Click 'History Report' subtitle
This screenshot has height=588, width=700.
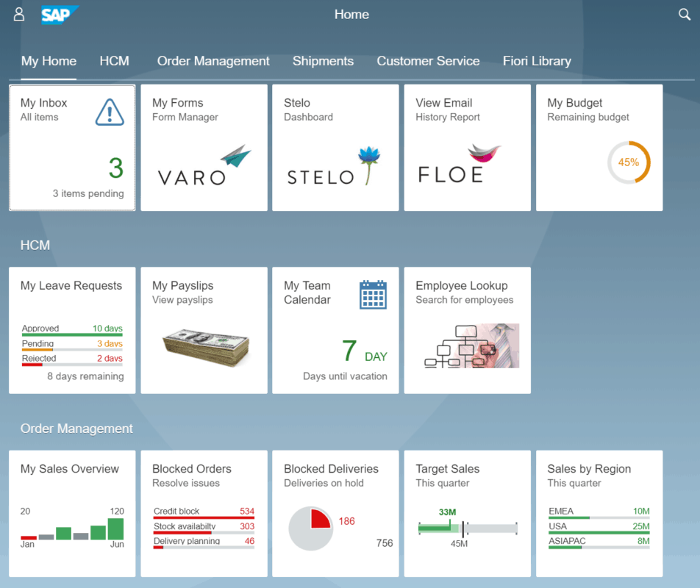(x=448, y=118)
